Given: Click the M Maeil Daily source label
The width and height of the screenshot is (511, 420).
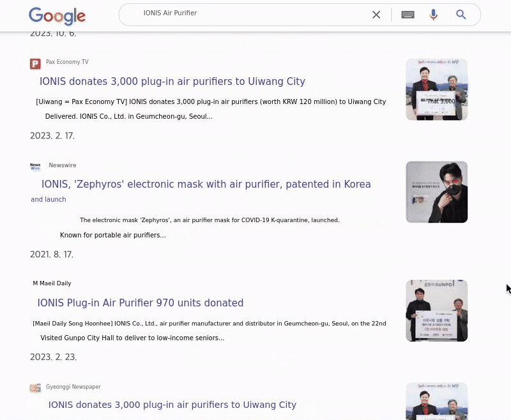Looking at the screenshot, I should click(52, 283).
